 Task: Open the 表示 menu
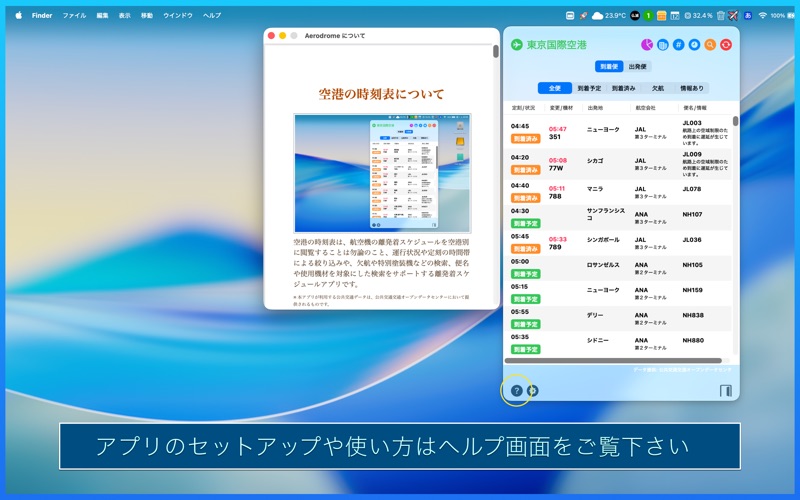pos(124,15)
